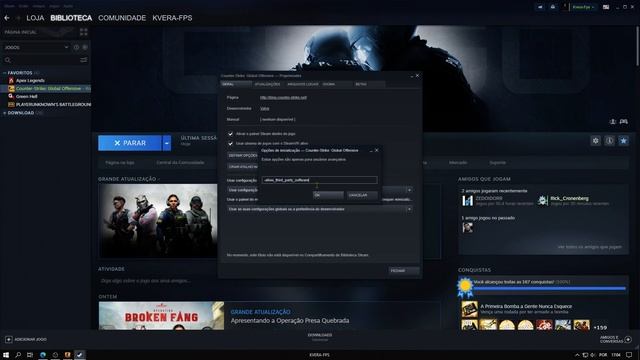Open the COMUNIDADE section
Screen dimensions: 640x360
point(122,18)
